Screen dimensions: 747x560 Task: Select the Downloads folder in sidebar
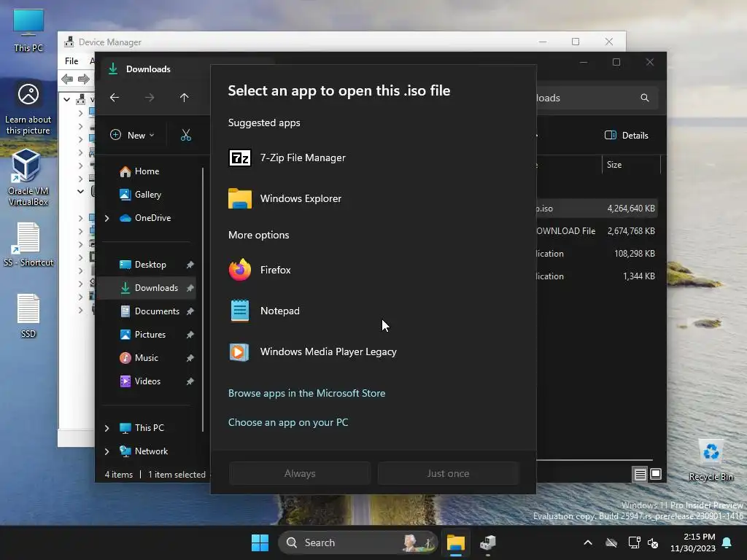[147, 288]
